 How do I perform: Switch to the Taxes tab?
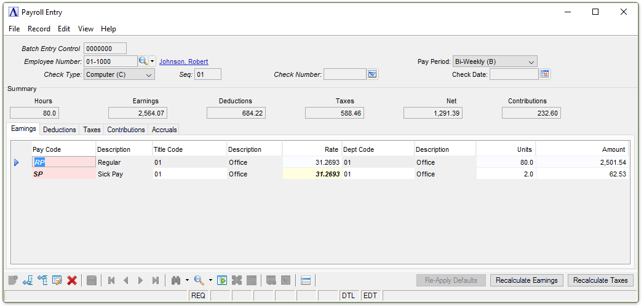coord(92,130)
